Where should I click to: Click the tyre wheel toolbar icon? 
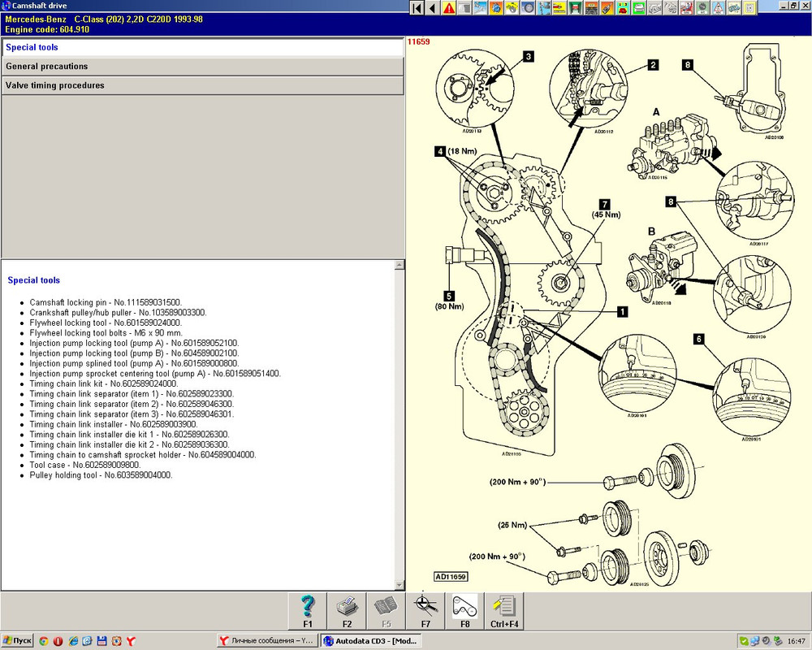(x=528, y=8)
